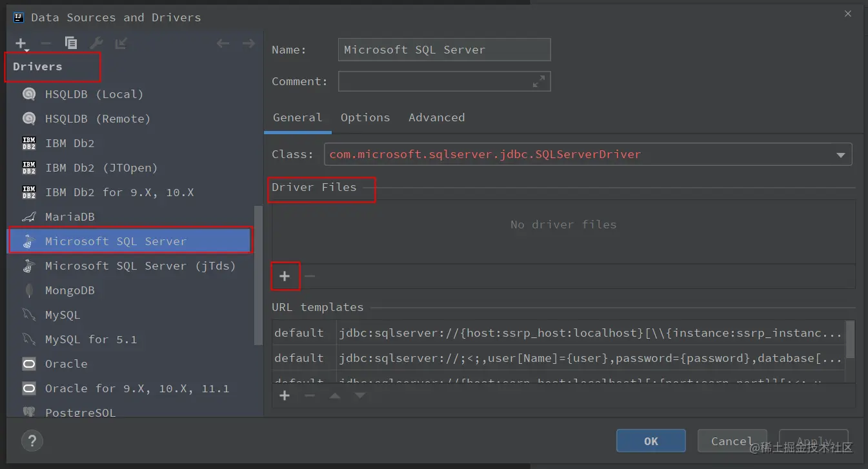Click the MongoDB leaf icon

pos(29,290)
